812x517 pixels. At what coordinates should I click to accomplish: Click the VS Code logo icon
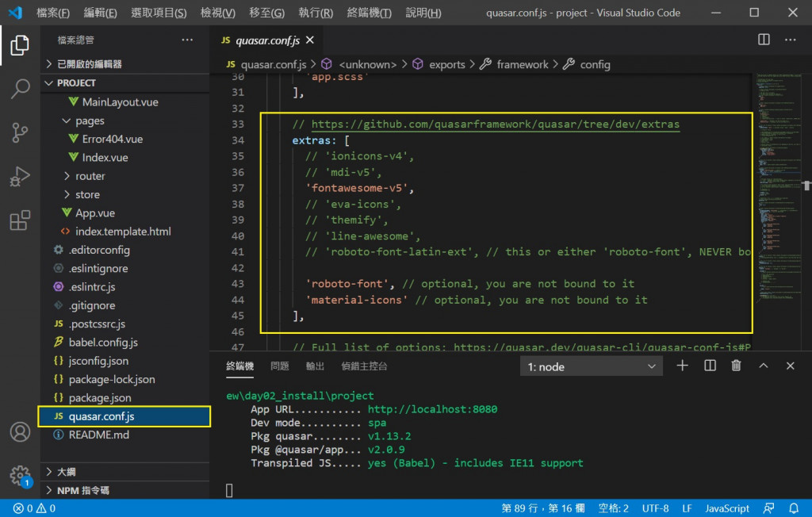(x=15, y=13)
